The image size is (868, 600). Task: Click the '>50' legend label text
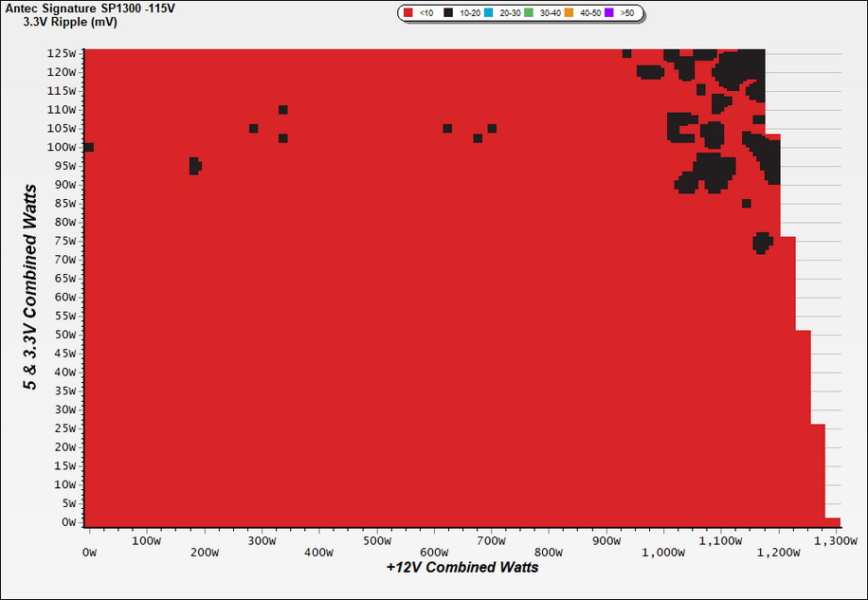(x=627, y=12)
